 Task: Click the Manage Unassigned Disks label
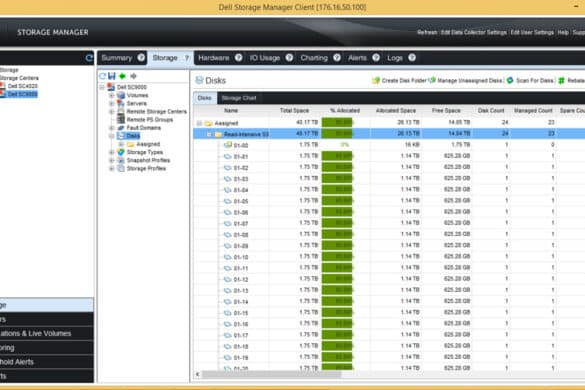(470, 81)
